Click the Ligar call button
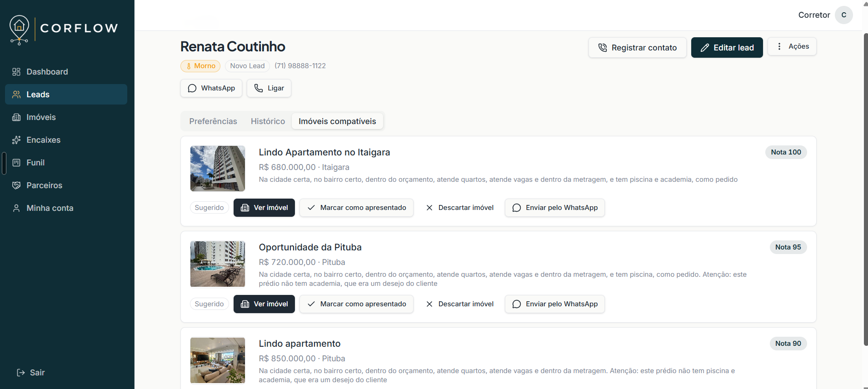The image size is (868, 389). click(x=269, y=88)
